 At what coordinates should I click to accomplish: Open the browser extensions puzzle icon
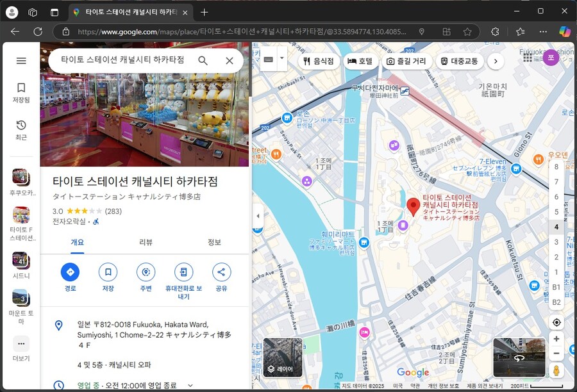click(496, 31)
